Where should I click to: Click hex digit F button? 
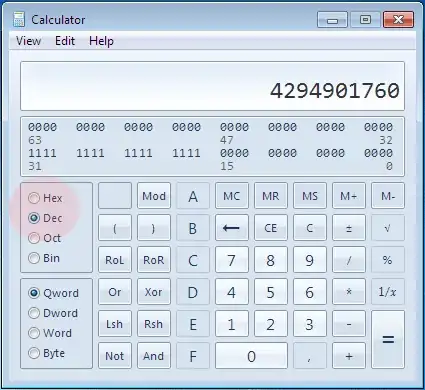pos(193,356)
